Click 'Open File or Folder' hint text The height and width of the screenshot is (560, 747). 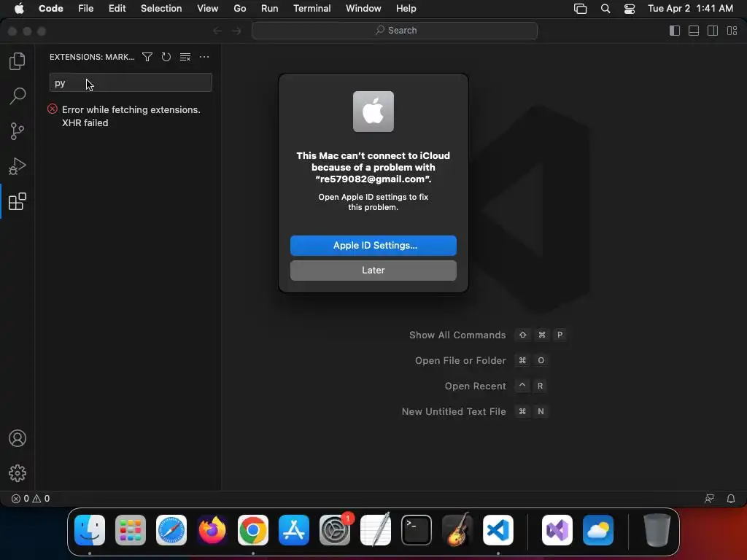[460, 361]
